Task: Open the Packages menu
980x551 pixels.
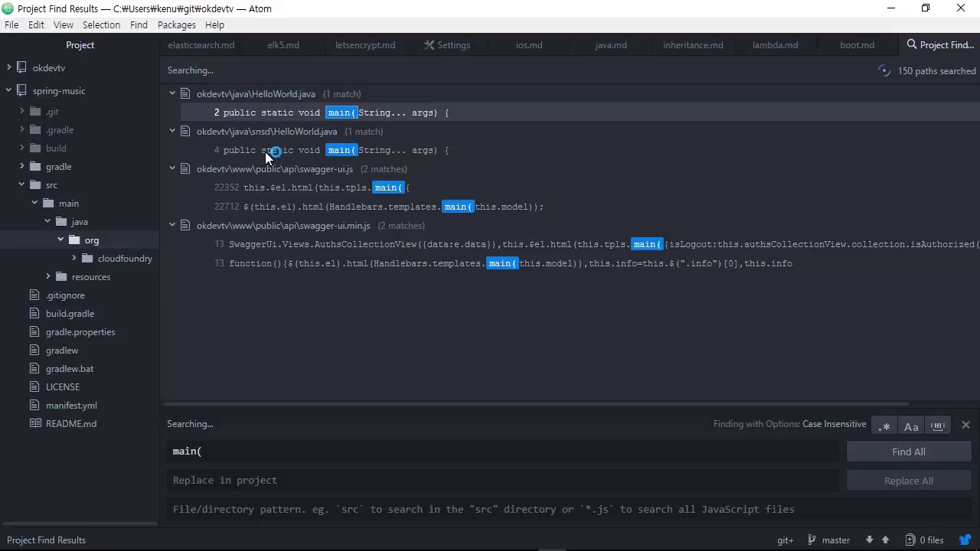Action: pos(177,24)
